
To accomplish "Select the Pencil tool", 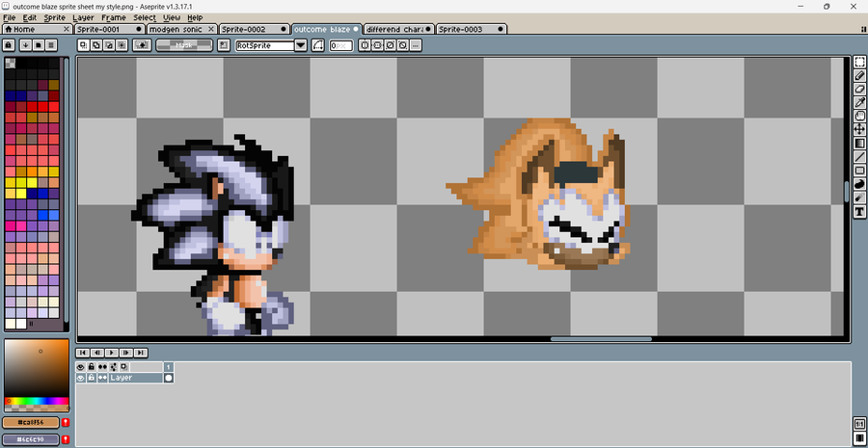I will pos(859,75).
